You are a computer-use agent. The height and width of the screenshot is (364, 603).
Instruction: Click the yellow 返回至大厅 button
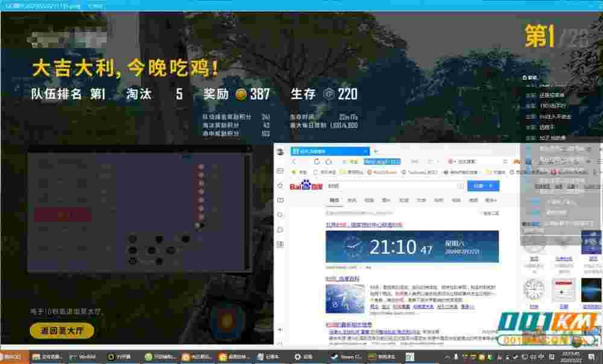[x=62, y=330]
